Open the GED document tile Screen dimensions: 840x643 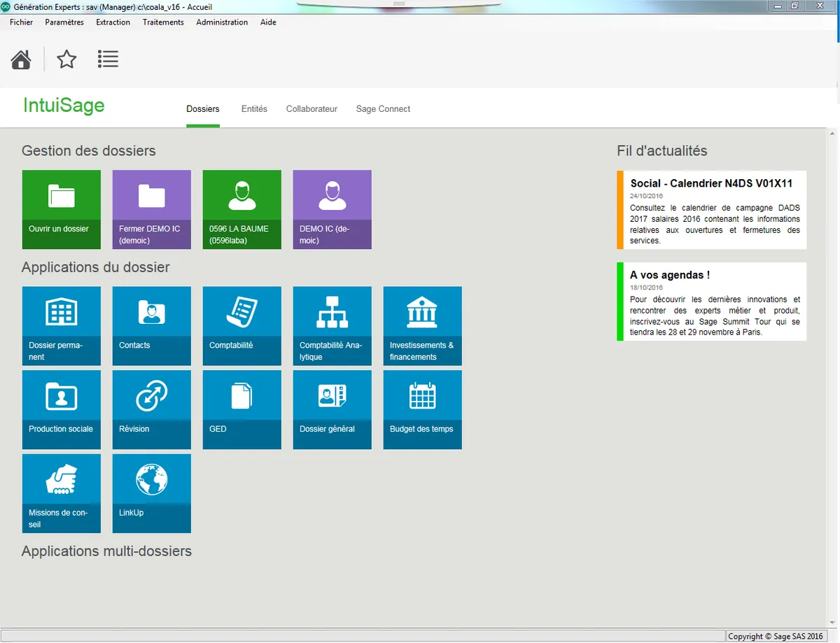[242, 410]
